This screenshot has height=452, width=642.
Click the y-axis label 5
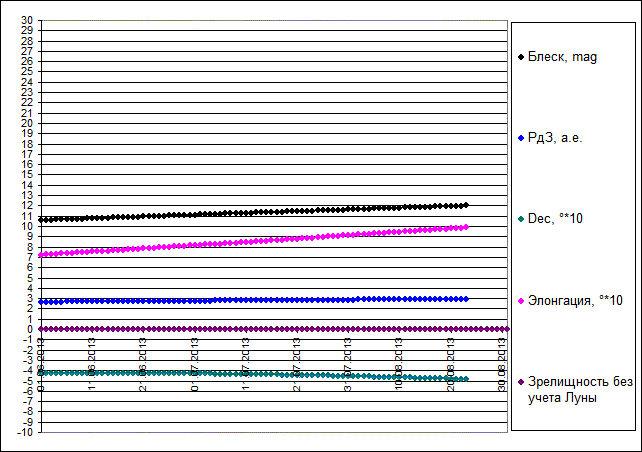click(x=30, y=278)
